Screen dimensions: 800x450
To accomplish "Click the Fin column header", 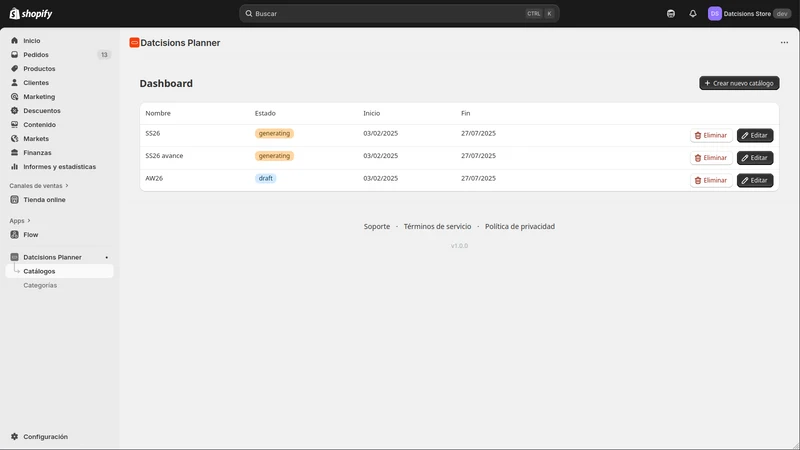I will point(466,113).
